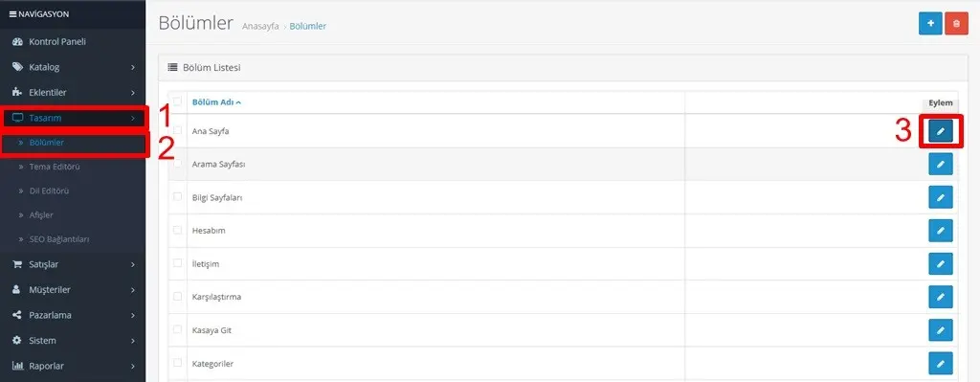Check the Kategoriler row checkbox
980x382 pixels.
[x=177, y=362]
